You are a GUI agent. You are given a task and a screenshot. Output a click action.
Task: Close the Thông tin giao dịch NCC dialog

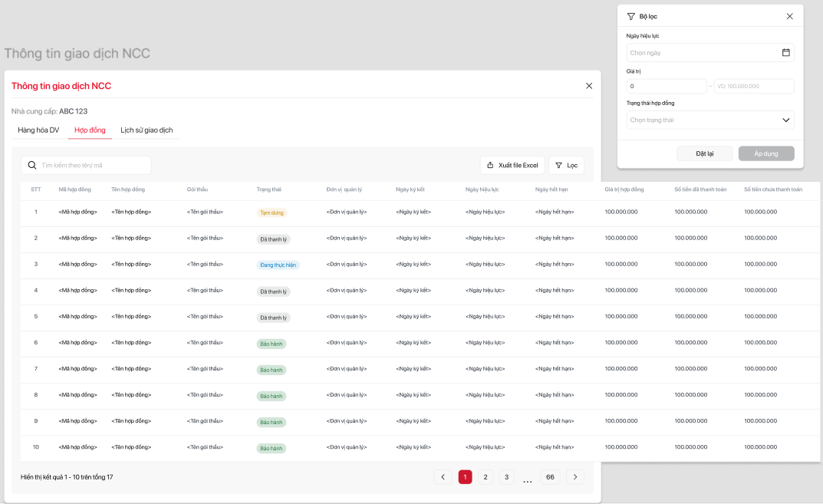coord(589,86)
